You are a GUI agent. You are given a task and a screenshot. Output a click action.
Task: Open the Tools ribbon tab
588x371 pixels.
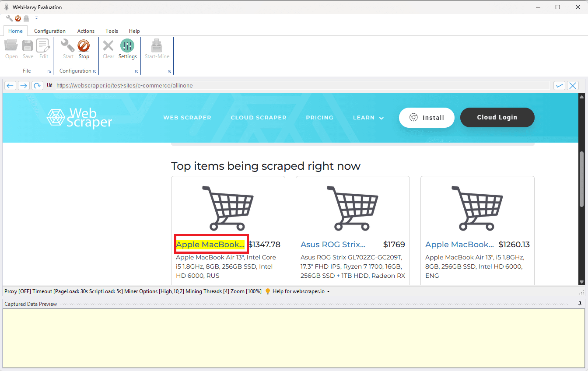tap(112, 31)
